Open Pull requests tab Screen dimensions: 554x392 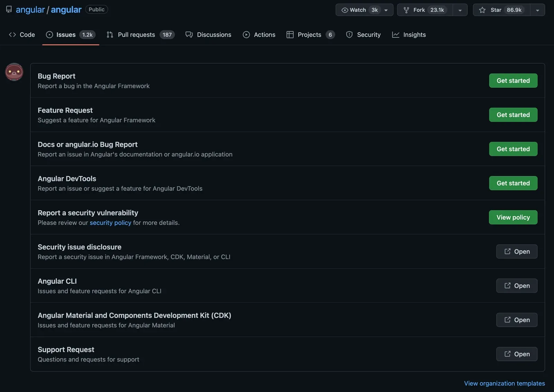(x=141, y=35)
